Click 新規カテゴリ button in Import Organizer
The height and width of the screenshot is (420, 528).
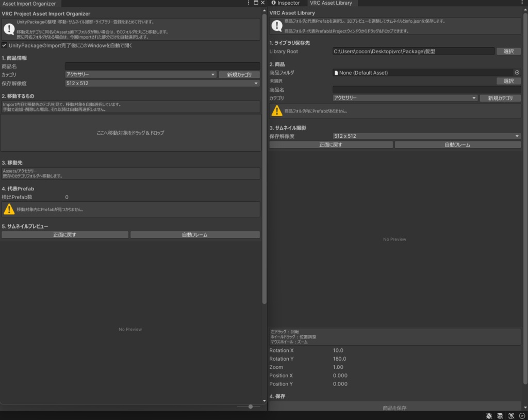click(x=239, y=74)
